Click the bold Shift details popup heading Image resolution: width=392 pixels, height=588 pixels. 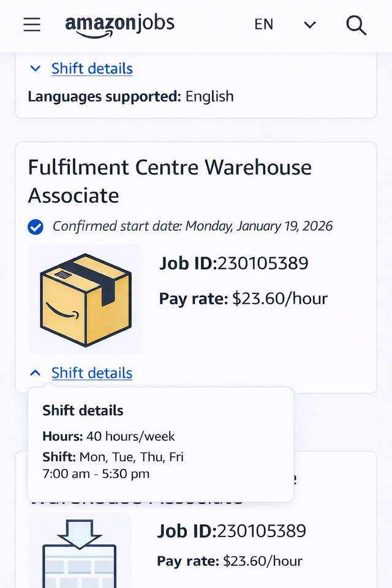click(83, 411)
